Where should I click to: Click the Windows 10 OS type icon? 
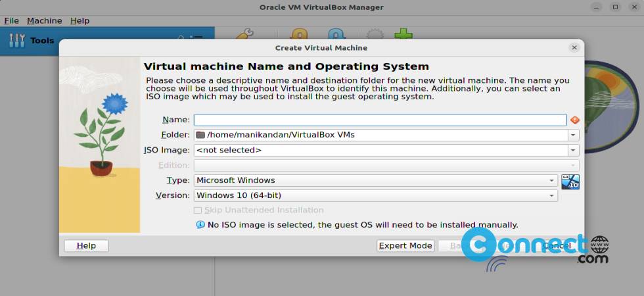pyautogui.click(x=570, y=182)
